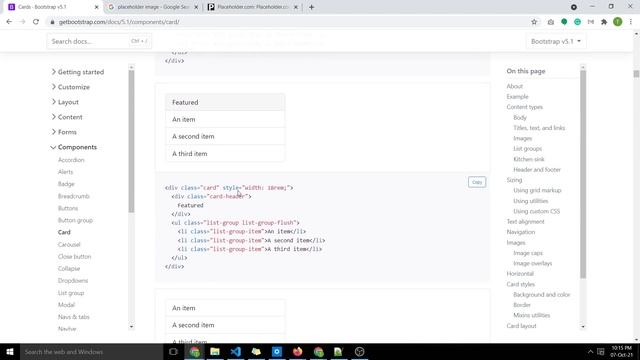Screen dimensions: 640x360
Task: Open Carousel docs link
Action: pos(69,244)
